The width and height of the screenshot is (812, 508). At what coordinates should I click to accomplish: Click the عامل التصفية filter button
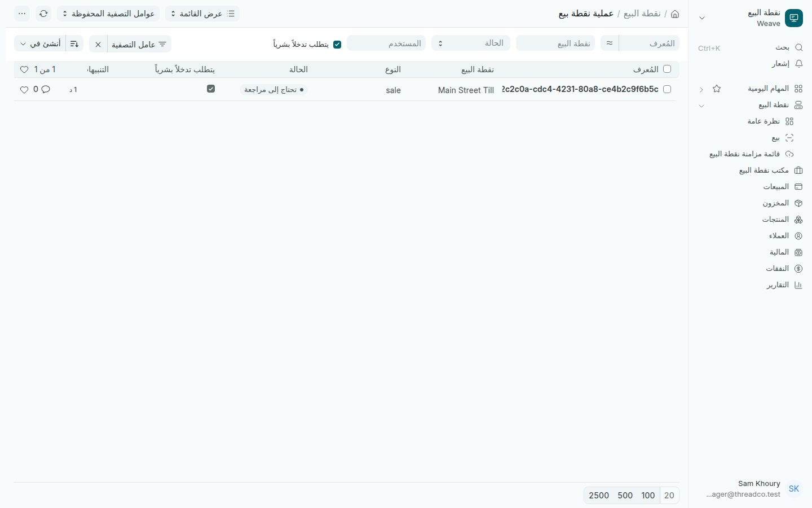click(139, 44)
